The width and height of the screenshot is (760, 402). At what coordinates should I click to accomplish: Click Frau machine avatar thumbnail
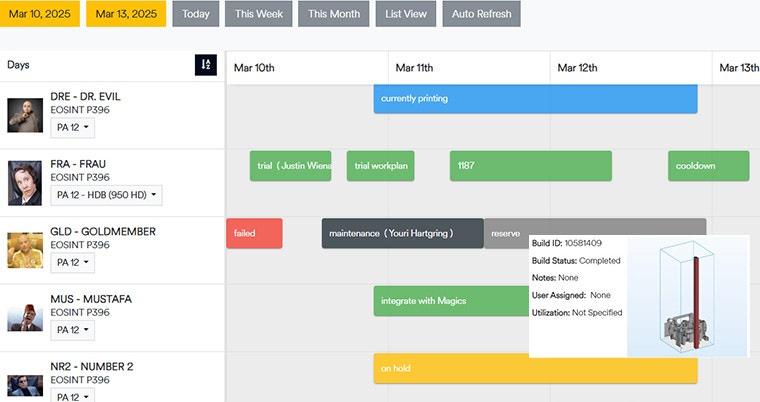point(25,183)
